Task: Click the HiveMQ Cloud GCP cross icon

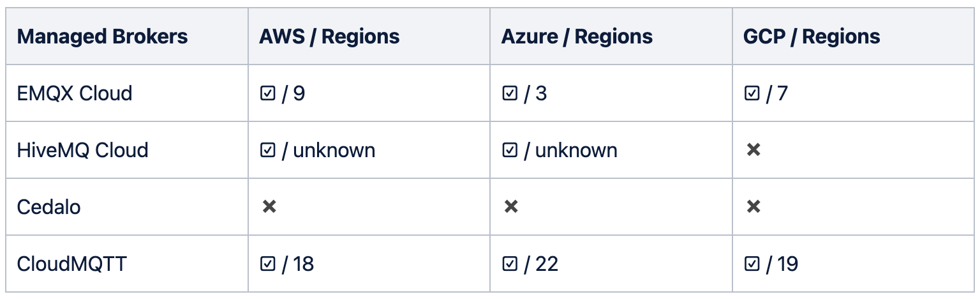Action: [754, 150]
